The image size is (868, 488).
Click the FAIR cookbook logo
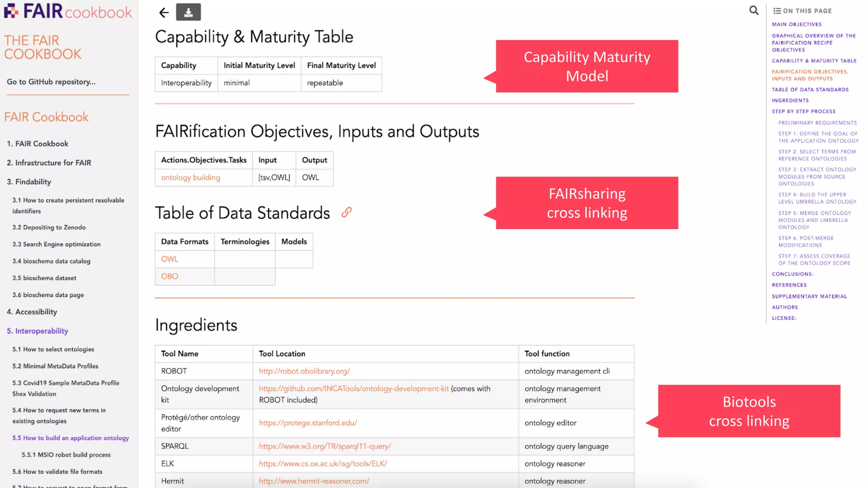point(68,11)
